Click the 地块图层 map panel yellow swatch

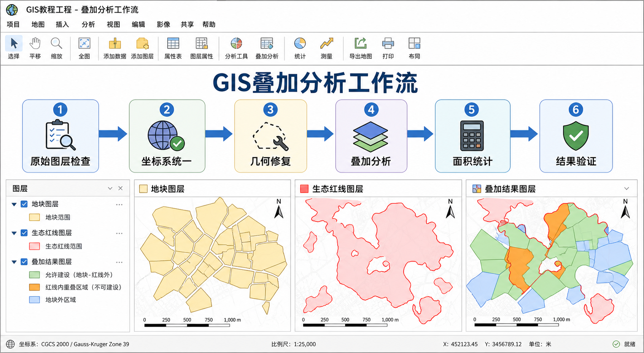point(143,189)
